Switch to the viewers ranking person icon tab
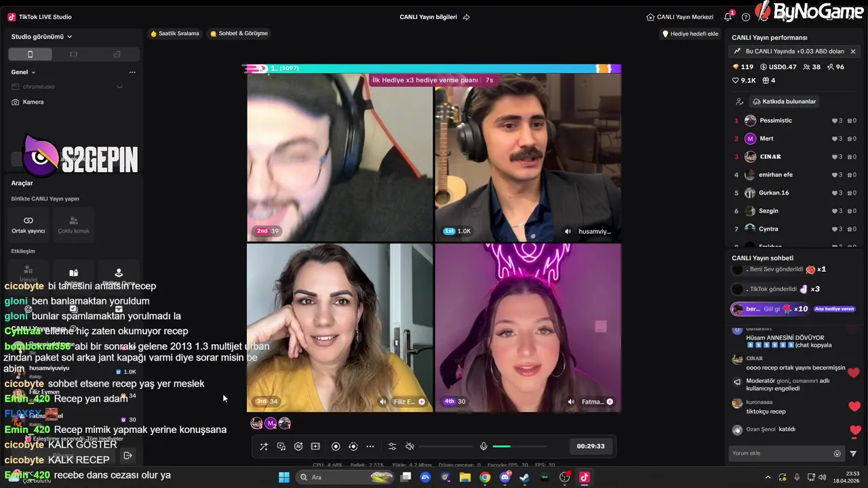Screen dimensions: 868x488 pos(739,102)
